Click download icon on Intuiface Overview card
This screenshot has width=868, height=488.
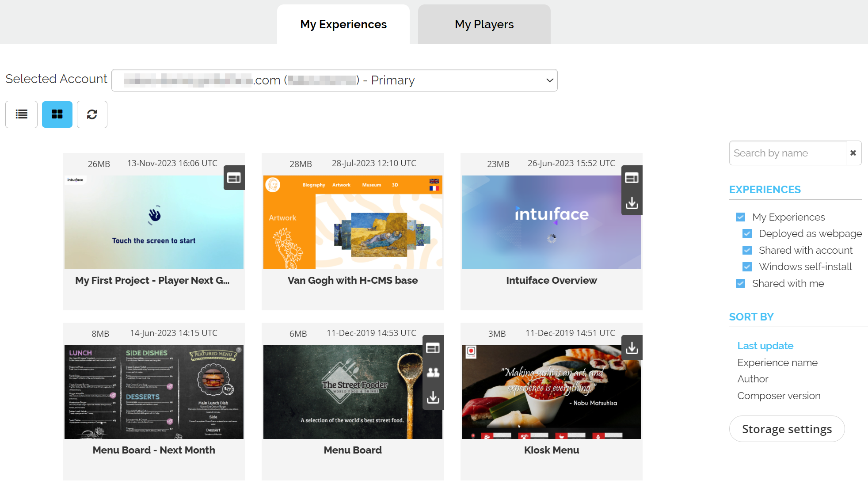pyautogui.click(x=632, y=203)
